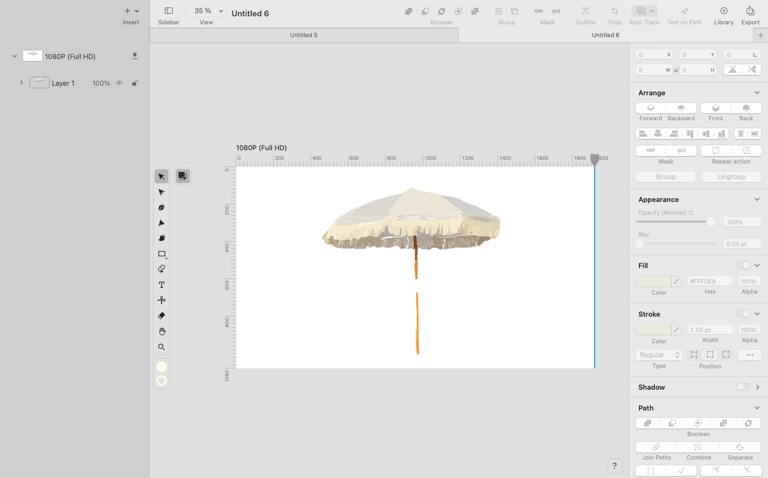Enable the Shadow toggle
The width and height of the screenshot is (768, 478).
pyautogui.click(x=744, y=387)
